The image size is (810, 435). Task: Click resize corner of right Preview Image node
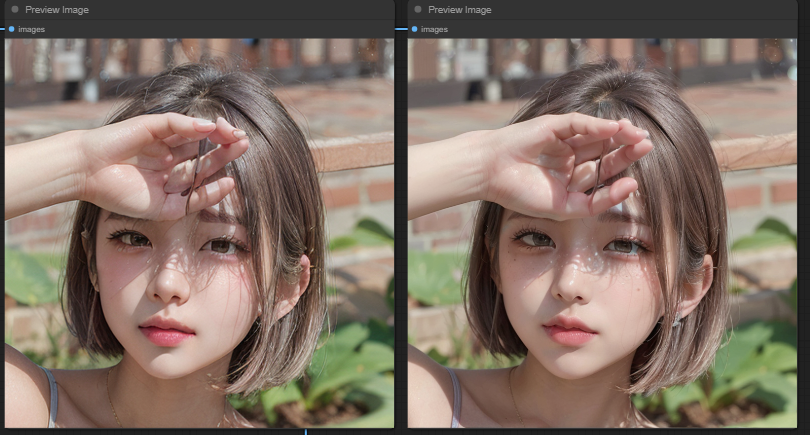pos(794,427)
